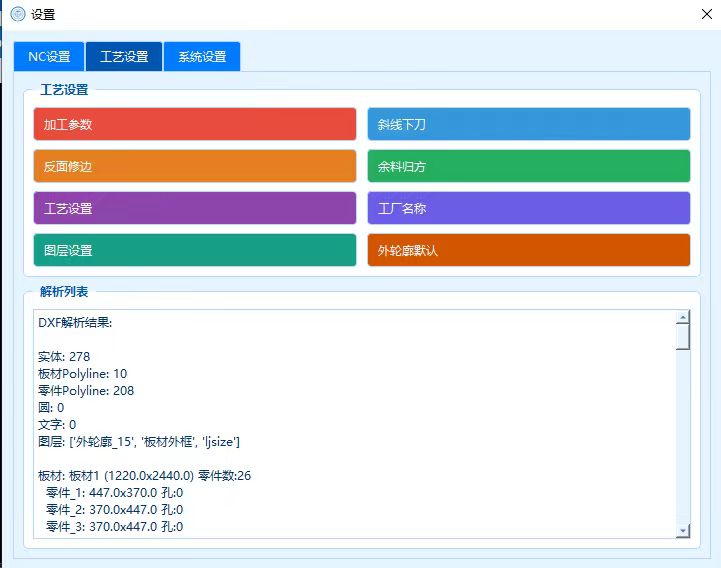The height and width of the screenshot is (568, 721).
Task: Click the '零件_1: 447.0x370.0' row
Action: [x=114, y=493]
